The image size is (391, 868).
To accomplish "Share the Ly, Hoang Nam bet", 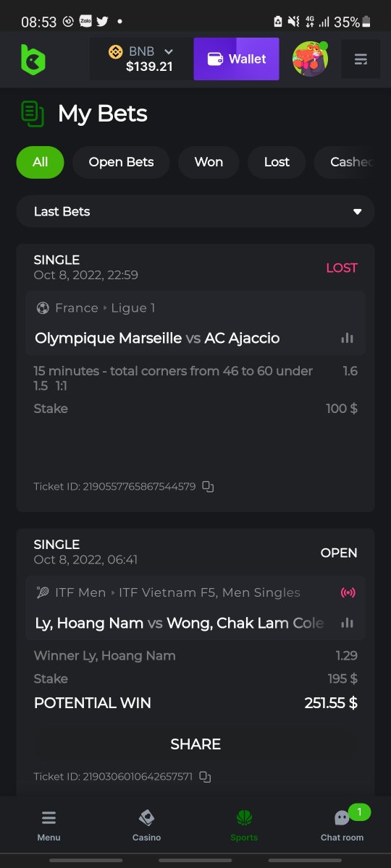I will [195, 744].
